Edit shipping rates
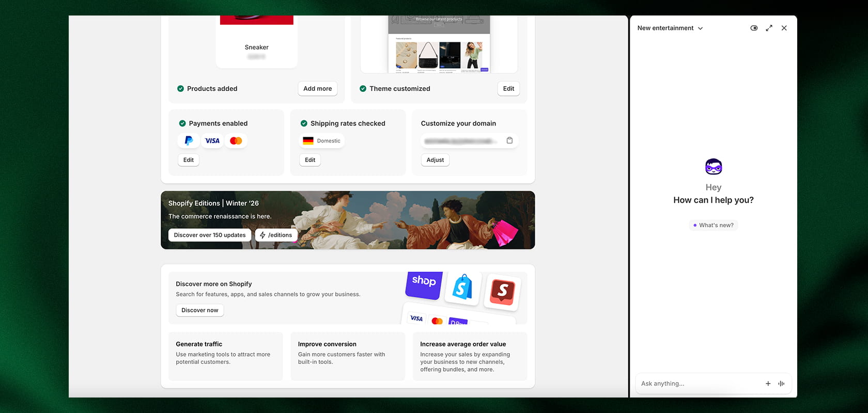868x413 pixels. [310, 160]
